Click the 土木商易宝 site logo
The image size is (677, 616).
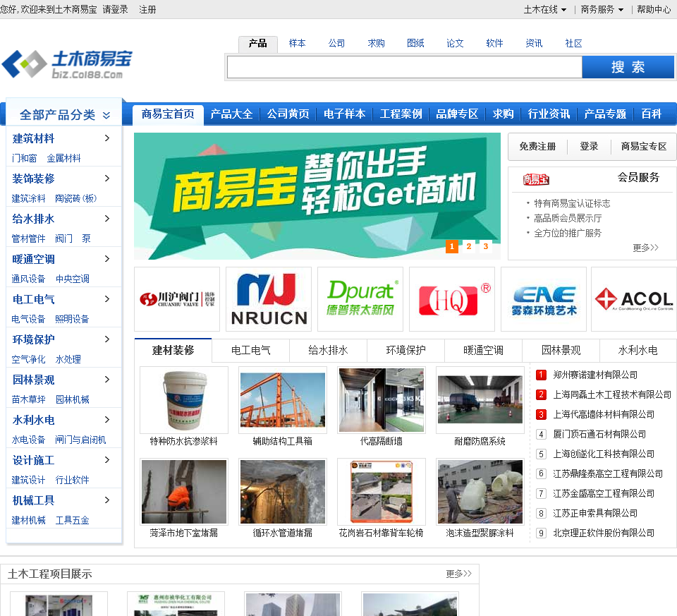68,64
